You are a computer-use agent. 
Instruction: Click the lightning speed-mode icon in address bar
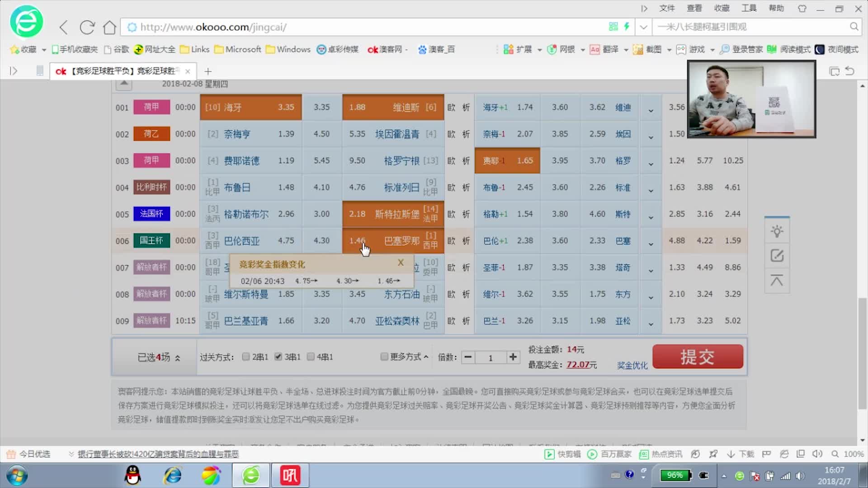click(x=627, y=27)
